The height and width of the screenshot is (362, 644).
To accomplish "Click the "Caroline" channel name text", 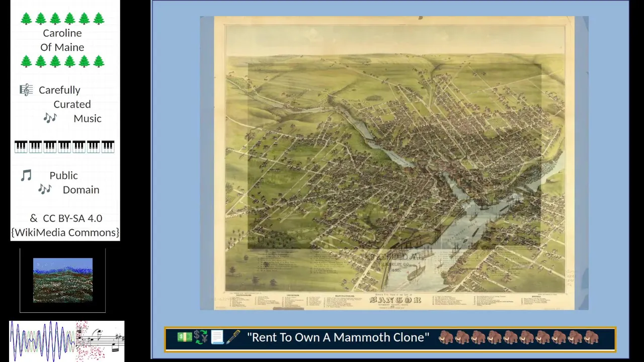I will click(62, 33).
